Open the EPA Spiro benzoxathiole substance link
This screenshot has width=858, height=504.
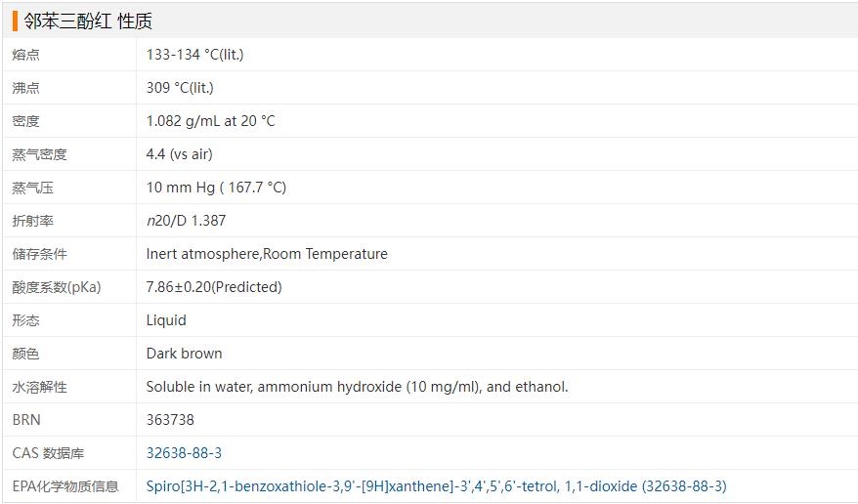(436, 486)
